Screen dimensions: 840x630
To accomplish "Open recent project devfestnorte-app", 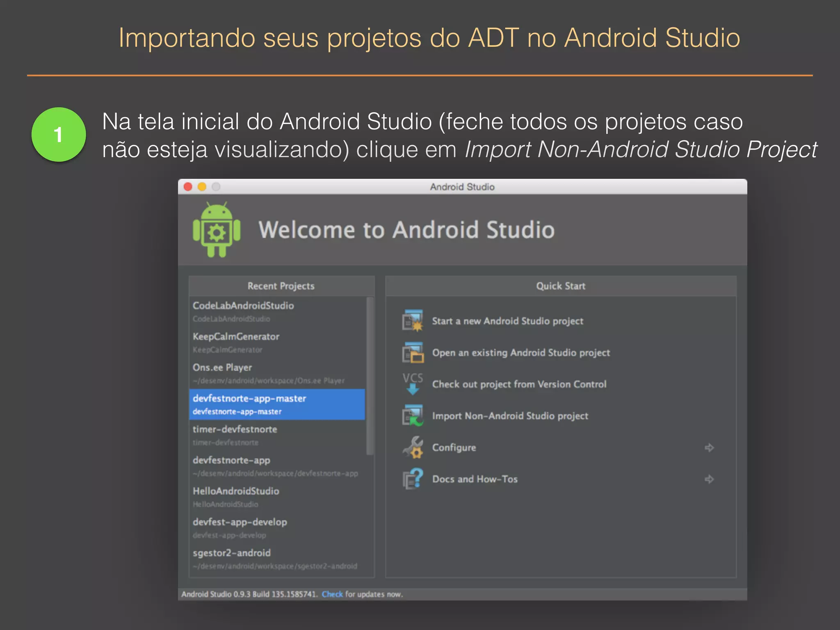I will pyautogui.click(x=277, y=466).
